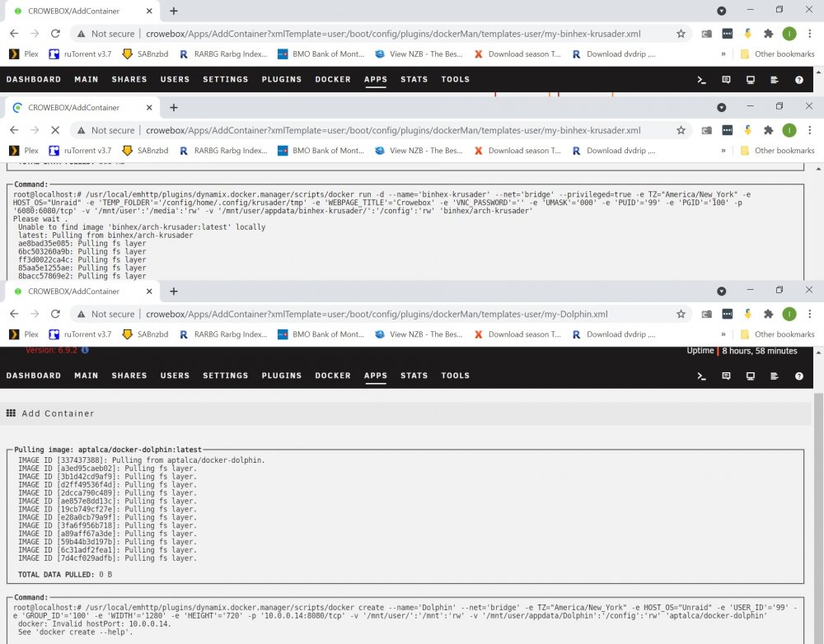The image size is (824, 644).
Task: Go to DASHBOARD in the top window's Unraid menu
Action: click(x=34, y=79)
